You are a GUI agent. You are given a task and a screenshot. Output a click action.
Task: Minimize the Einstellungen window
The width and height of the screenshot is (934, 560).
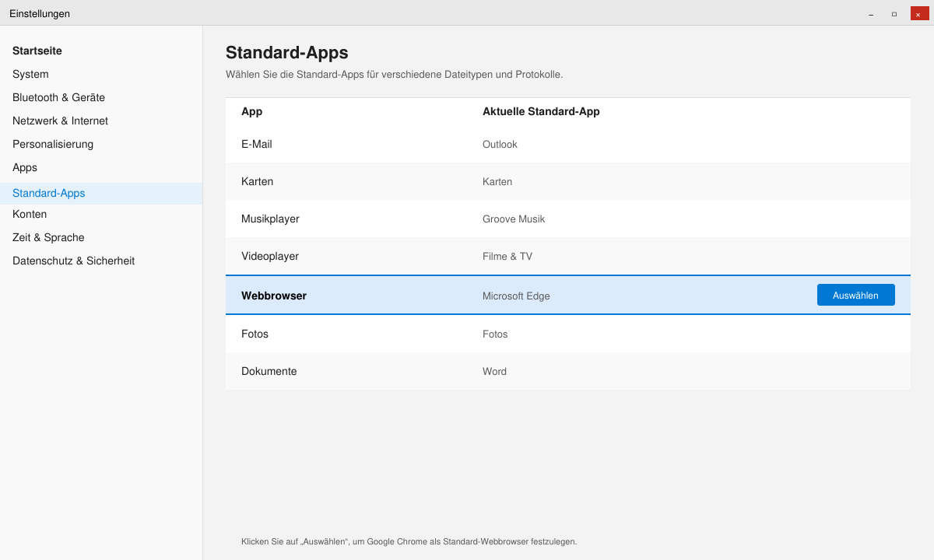tap(871, 13)
